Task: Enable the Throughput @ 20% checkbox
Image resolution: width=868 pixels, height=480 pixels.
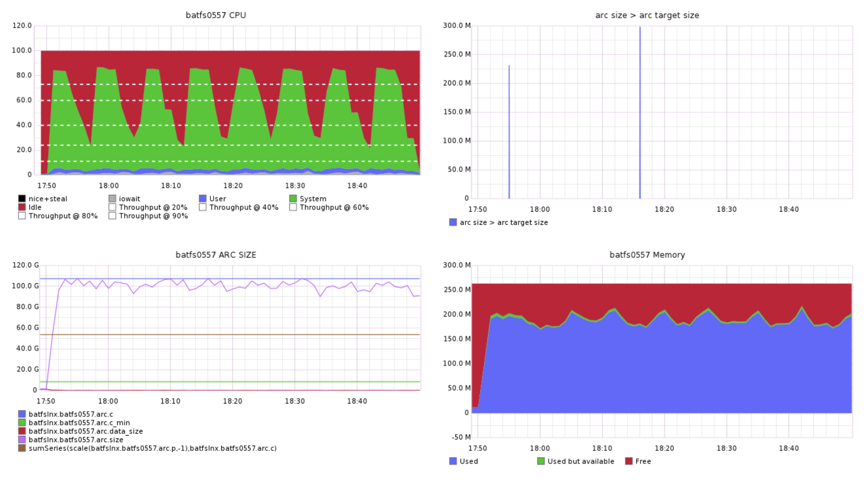Action: click(x=112, y=207)
